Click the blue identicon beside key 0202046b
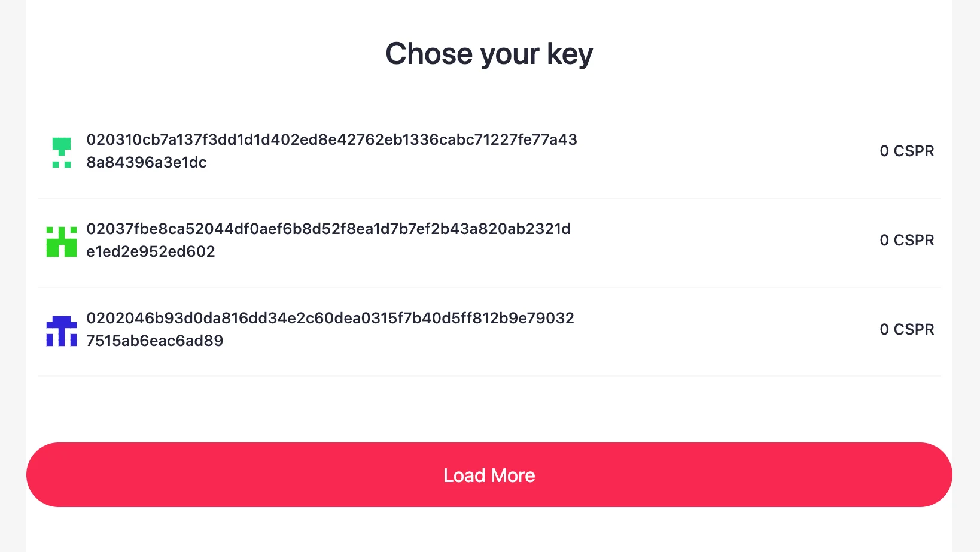 [62, 329]
